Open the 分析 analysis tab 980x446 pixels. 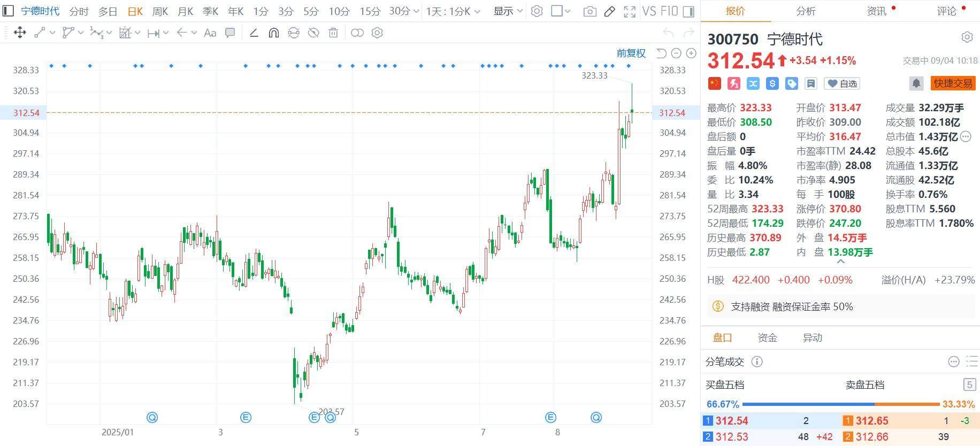coord(806,11)
